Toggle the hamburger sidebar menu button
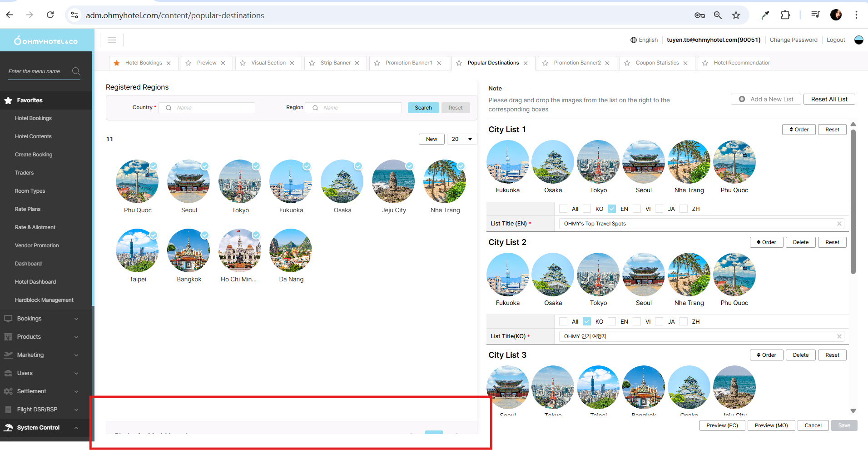The image size is (868, 450). click(112, 40)
